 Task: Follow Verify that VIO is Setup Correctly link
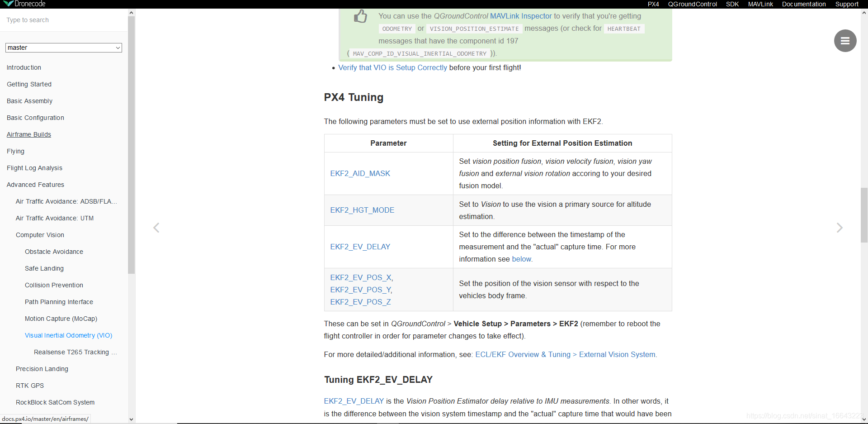point(392,67)
